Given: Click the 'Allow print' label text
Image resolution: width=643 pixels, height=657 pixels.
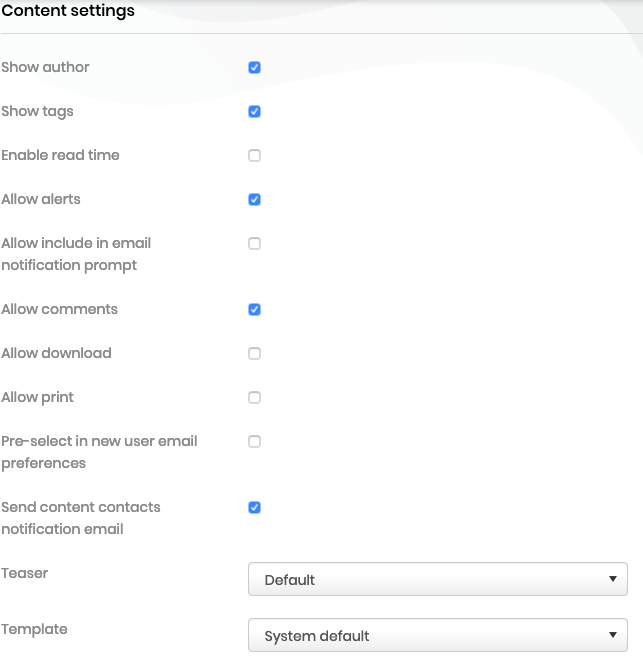Looking at the screenshot, I should [38, 398].
